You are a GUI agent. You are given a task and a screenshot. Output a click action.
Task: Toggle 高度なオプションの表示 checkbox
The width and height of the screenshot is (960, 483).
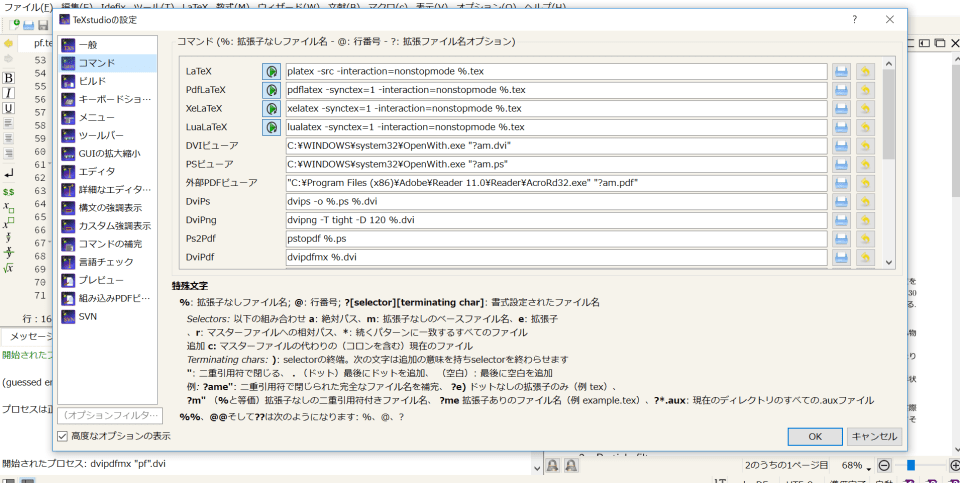(62, 436)
